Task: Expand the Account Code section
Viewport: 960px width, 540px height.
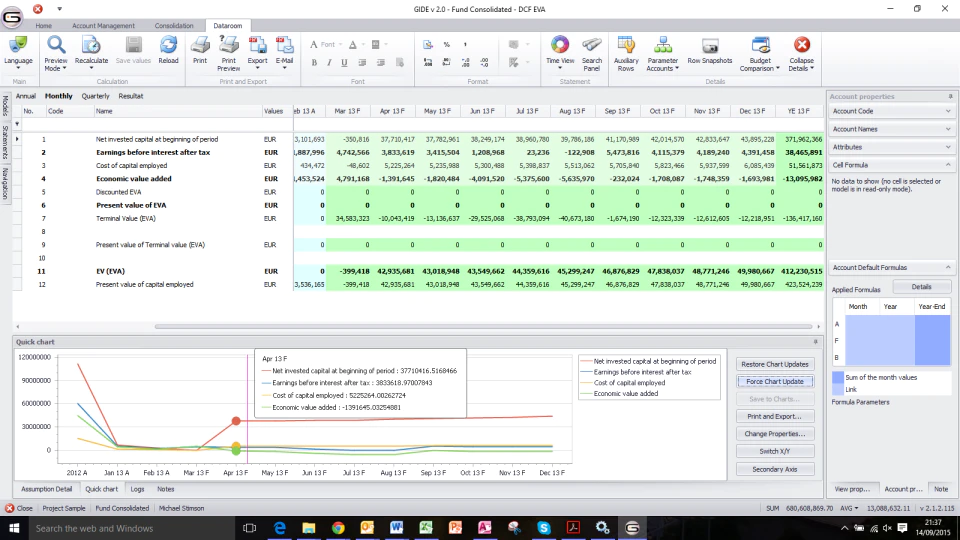Action: click(x=891, y=111)
